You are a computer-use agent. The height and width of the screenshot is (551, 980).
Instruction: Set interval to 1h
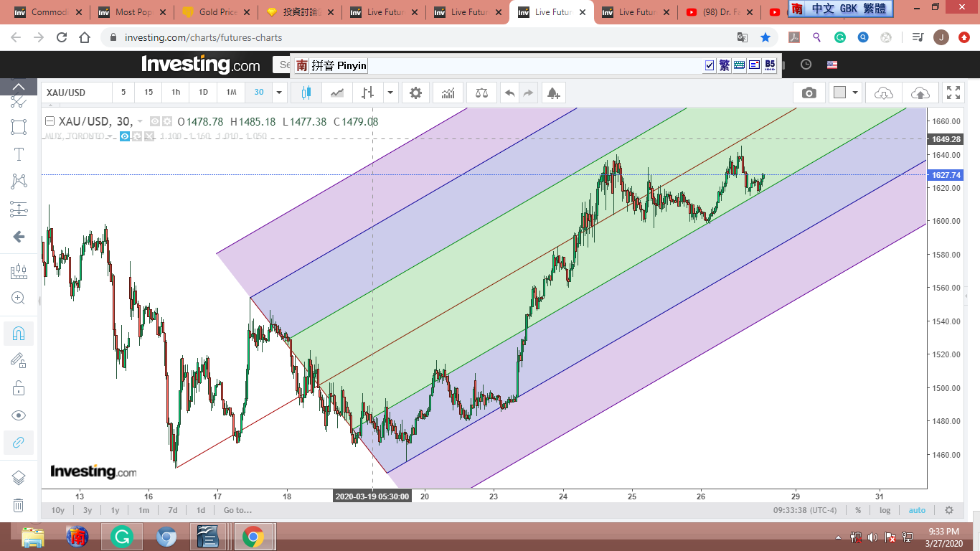176,93
